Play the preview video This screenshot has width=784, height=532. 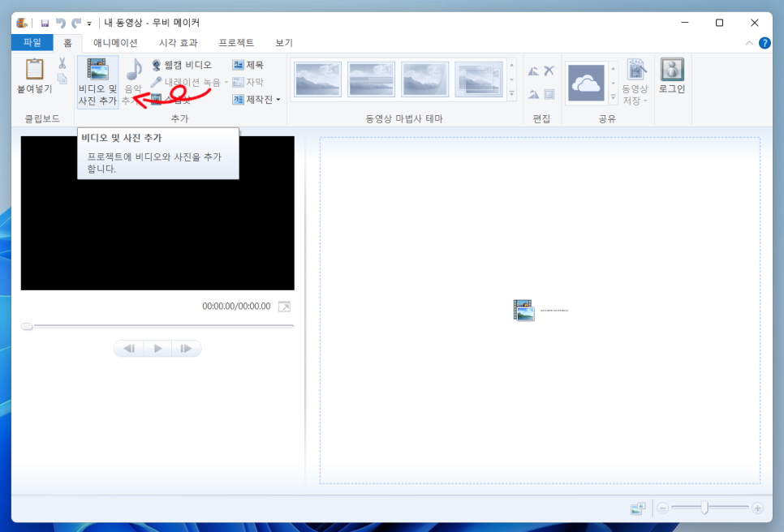click(157, 348)
